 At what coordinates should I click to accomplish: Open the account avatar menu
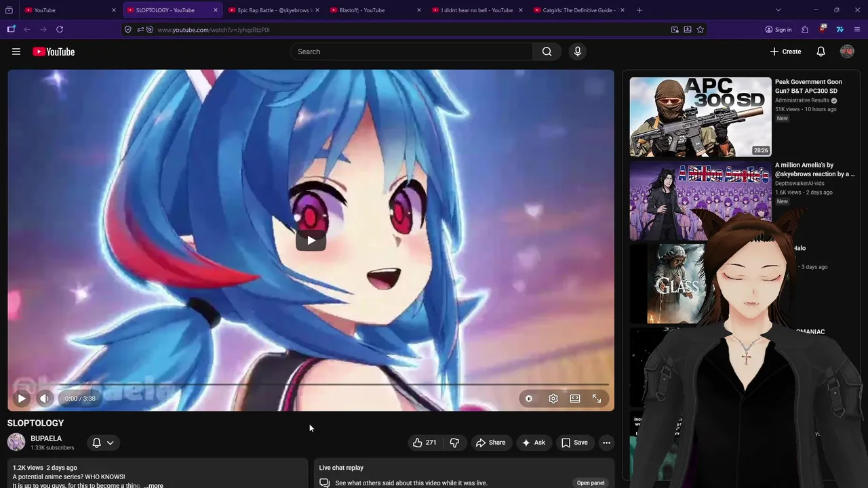847,52
